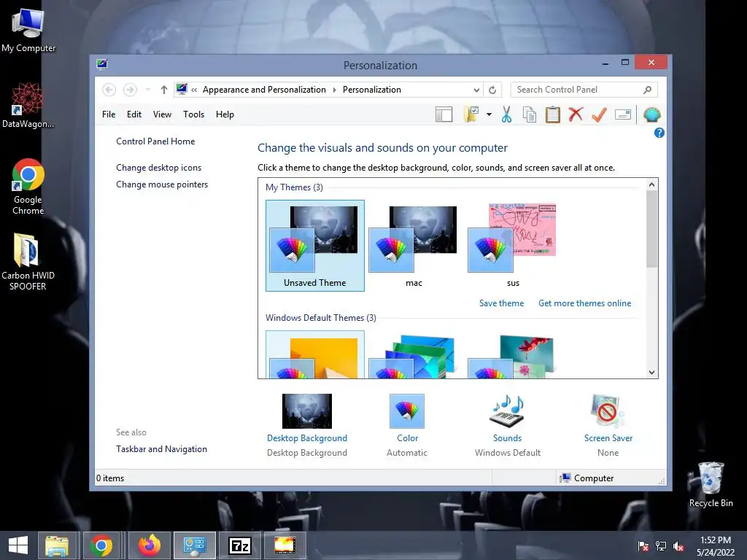The image size is (747, 560).
Task: Expand the address bar history dropdown
Action: click(x=476, y=90)
